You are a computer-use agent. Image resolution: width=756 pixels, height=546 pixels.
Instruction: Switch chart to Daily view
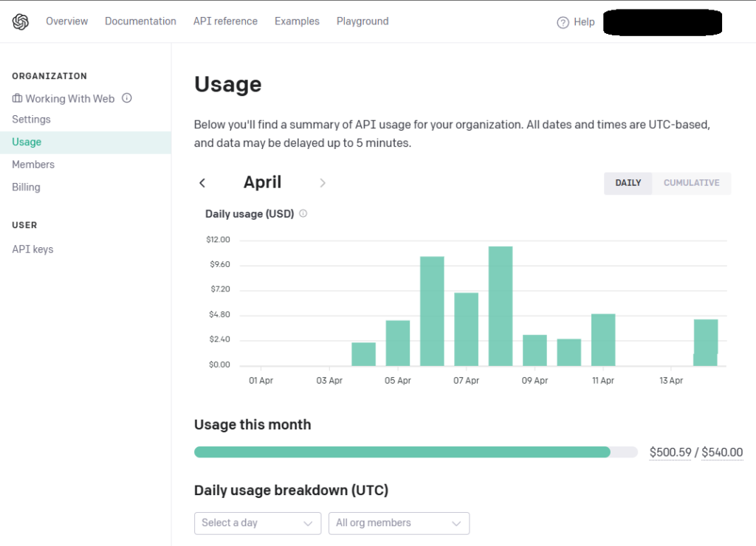pos(628,183)
